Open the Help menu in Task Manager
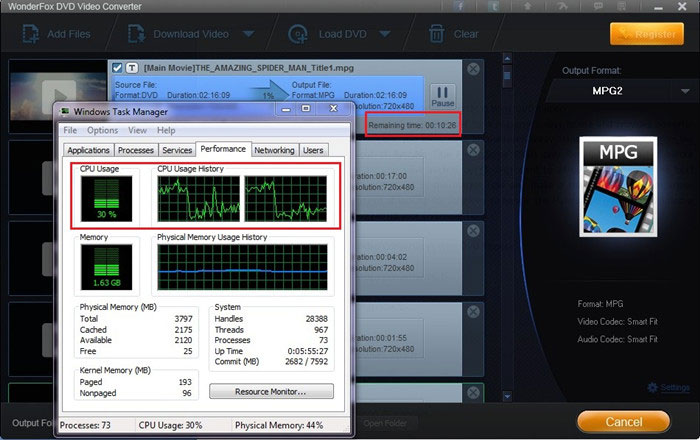The image size is (700, 440). (166, 130)
